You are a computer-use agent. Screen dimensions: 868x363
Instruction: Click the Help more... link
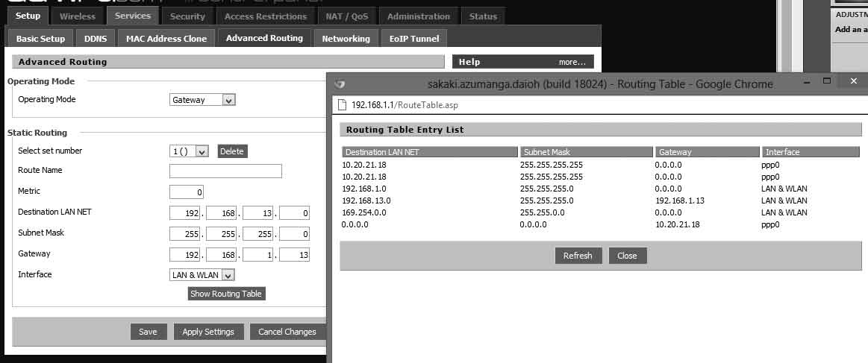tap(575, 62)
